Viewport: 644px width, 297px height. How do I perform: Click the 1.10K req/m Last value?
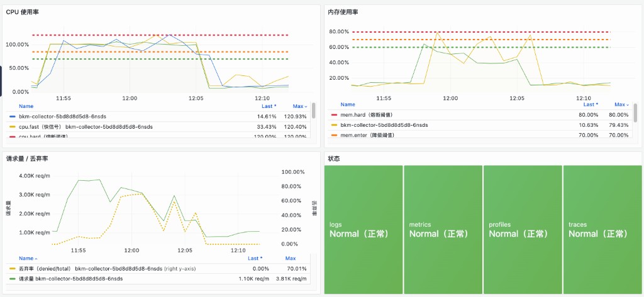coord(253,279)
